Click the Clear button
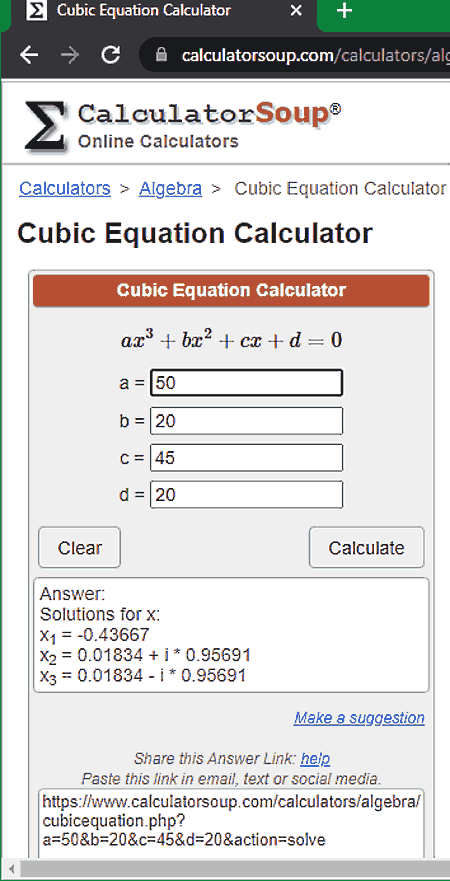The height and width of the screenshot is (881, 450). (79, 547)
